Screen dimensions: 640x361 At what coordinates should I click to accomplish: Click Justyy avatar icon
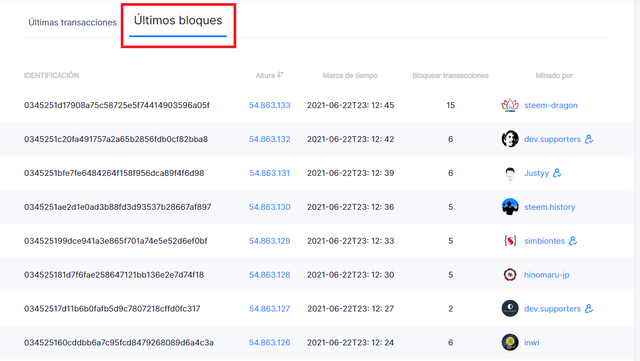(510, 173)
